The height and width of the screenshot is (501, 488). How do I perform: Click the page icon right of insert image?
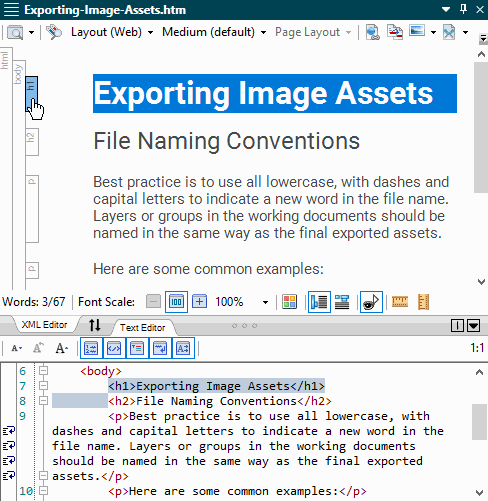[449, 32]
